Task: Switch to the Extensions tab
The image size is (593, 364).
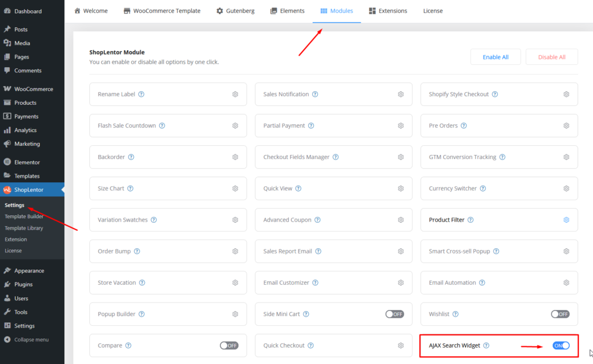Action: coord(388,10)
